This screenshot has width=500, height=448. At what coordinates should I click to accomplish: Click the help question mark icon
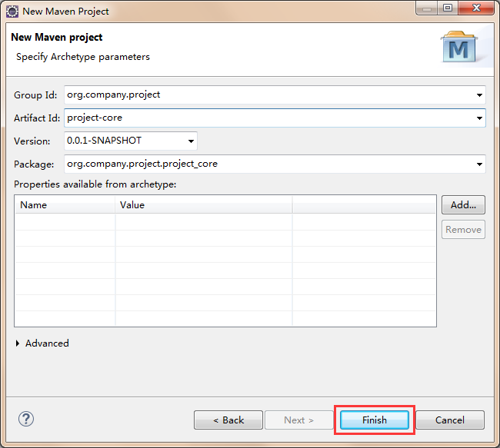click(26, 420)
